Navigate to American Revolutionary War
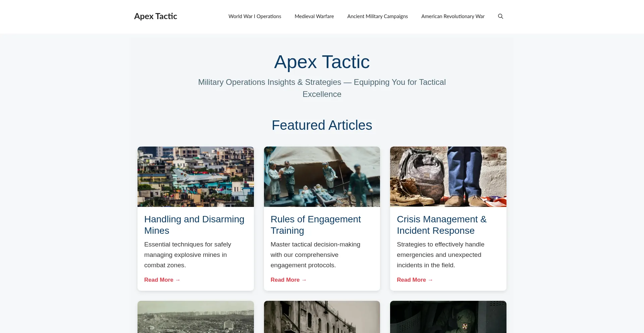644x333 pixels. point(452,16)
